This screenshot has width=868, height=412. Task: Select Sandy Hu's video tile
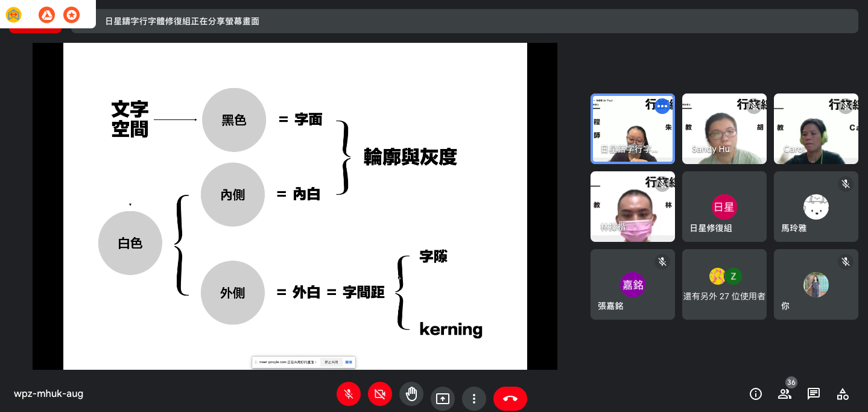click(724, 128)
